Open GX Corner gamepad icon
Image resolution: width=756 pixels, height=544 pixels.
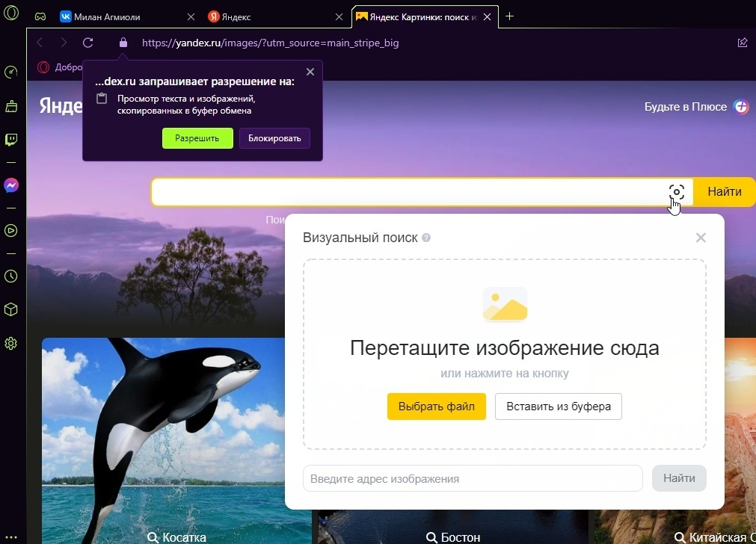click(40, 17)
